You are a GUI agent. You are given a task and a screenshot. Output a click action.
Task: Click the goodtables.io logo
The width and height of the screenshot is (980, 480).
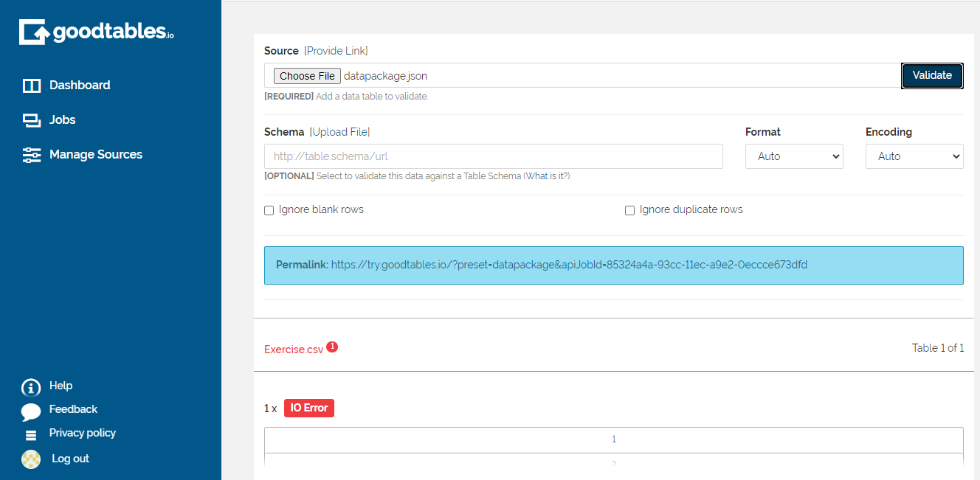97,32
